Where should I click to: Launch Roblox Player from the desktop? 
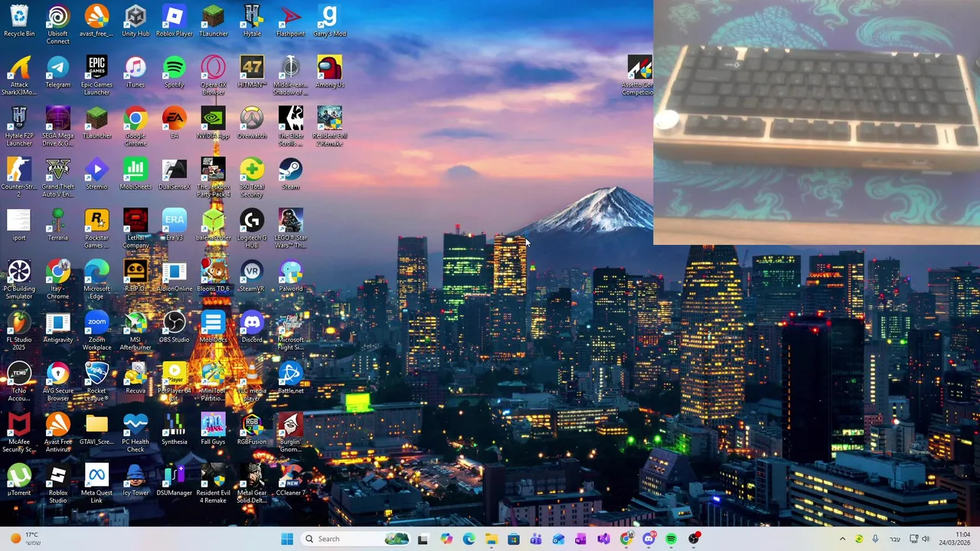tap(175, 21)
